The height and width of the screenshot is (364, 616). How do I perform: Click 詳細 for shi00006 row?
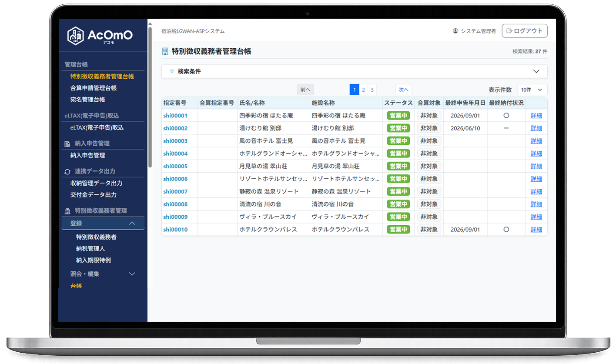click(x=536, y=179)
